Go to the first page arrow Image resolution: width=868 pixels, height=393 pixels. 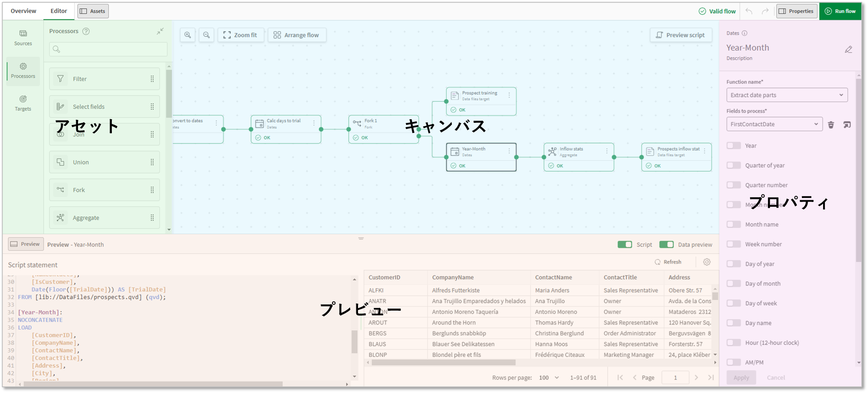620,377
